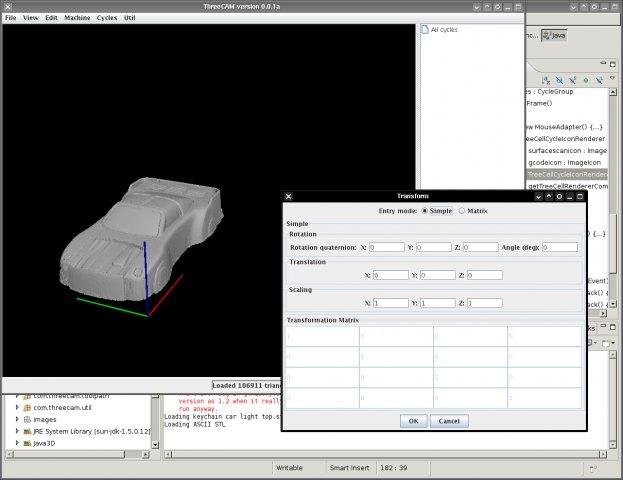623x480 pixels.
Task: Toggle Hide Static members icon in outline
Action: [x=573, y=80]
